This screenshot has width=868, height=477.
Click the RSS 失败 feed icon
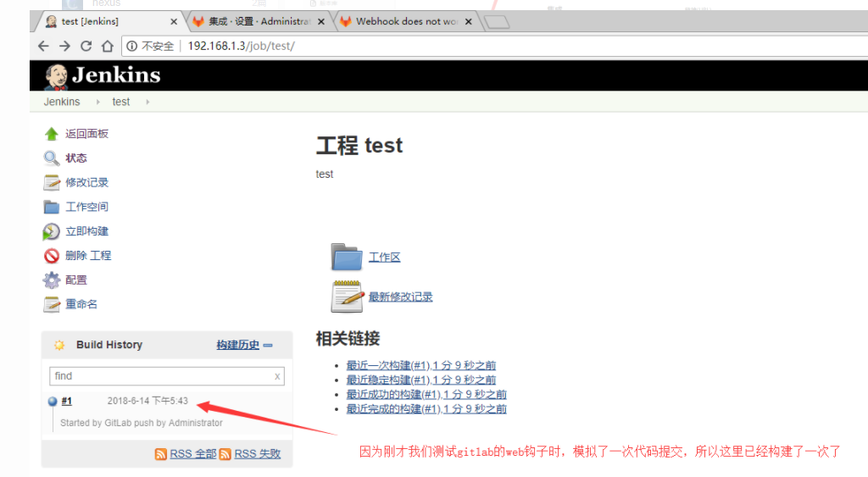coord(225,454)
